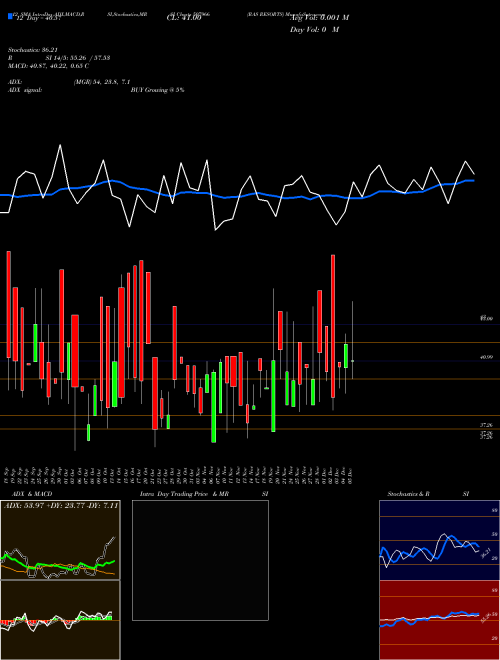Open the red RSI mini chart
Screen dimensions: 500x660
[x=439, y=620]
